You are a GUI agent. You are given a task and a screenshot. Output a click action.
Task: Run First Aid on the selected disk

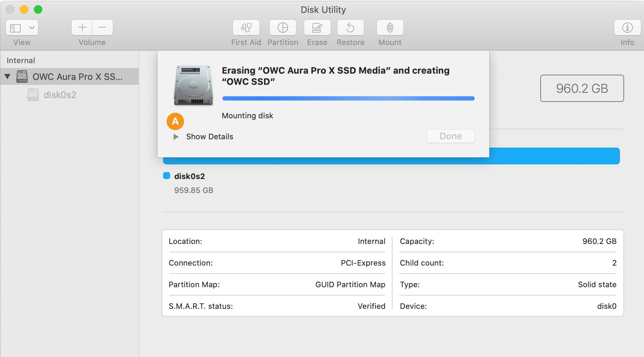(x=246, y=28)
